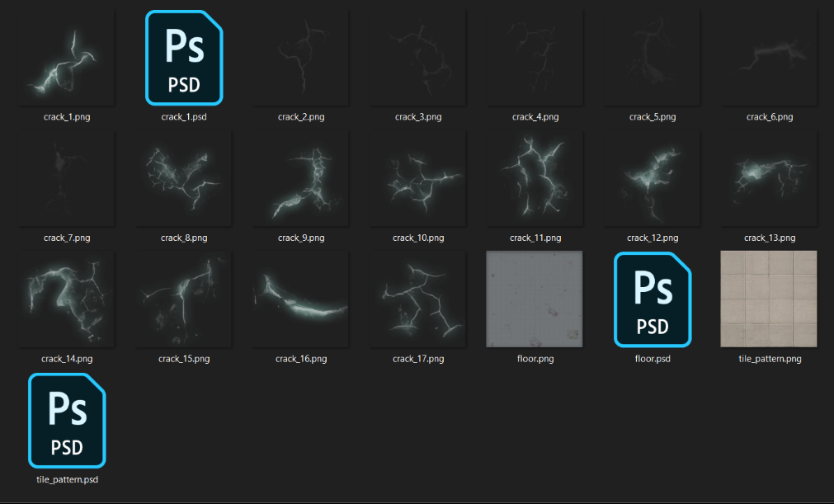Click the label tile_pattern.psd

coord(67,479)
